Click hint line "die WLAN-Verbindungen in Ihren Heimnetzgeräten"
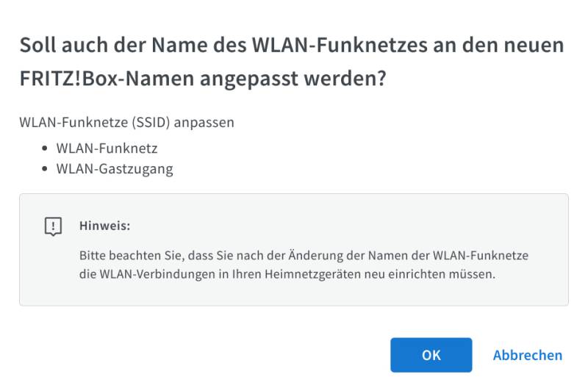 pos(287,275)
